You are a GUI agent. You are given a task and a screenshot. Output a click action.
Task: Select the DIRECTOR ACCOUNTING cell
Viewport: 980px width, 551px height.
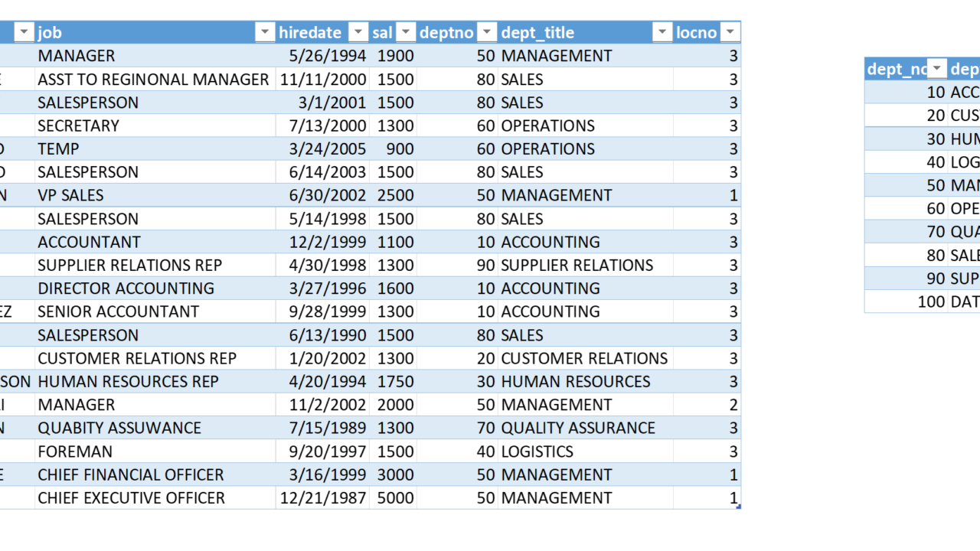[155, 289]
